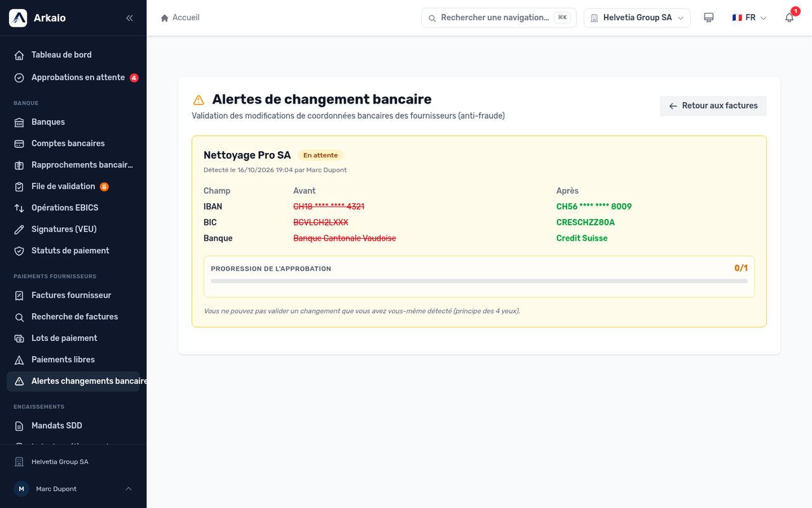Open the FR language selector
Image resolution: width=812 pixels, height=508 pixels.
point(750,18)
